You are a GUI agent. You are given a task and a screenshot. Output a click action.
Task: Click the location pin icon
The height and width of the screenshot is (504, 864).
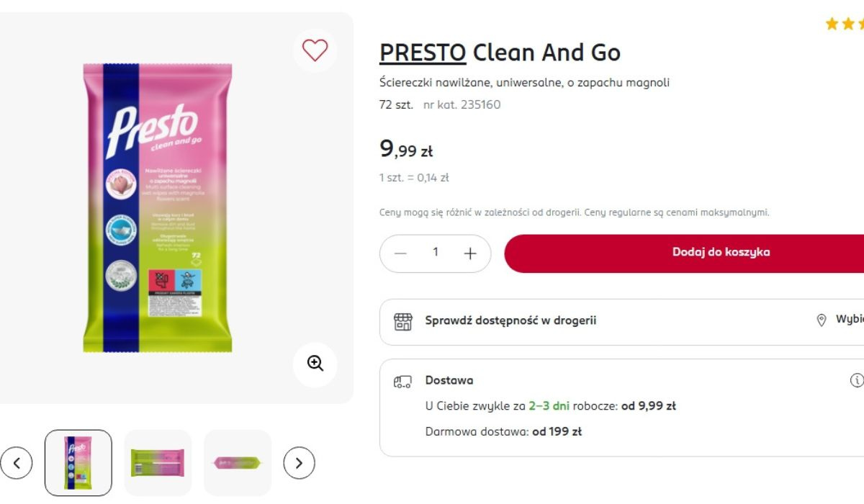[x=821, y=321]
